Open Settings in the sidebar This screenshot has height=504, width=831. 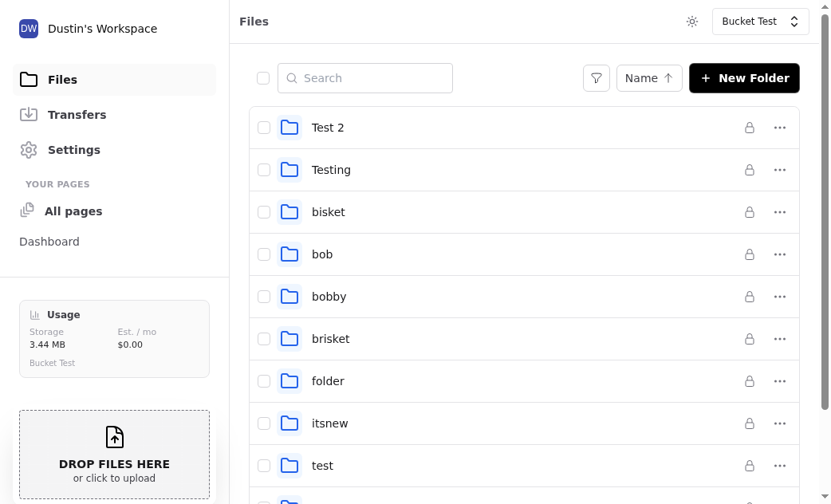coord(115,150)
